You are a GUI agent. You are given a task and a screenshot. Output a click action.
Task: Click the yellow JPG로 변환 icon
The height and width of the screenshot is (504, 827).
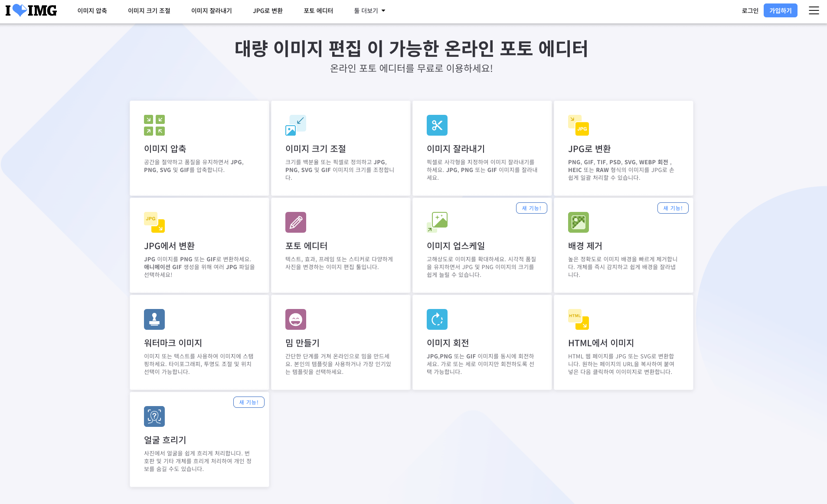click(x=579, y=125)
